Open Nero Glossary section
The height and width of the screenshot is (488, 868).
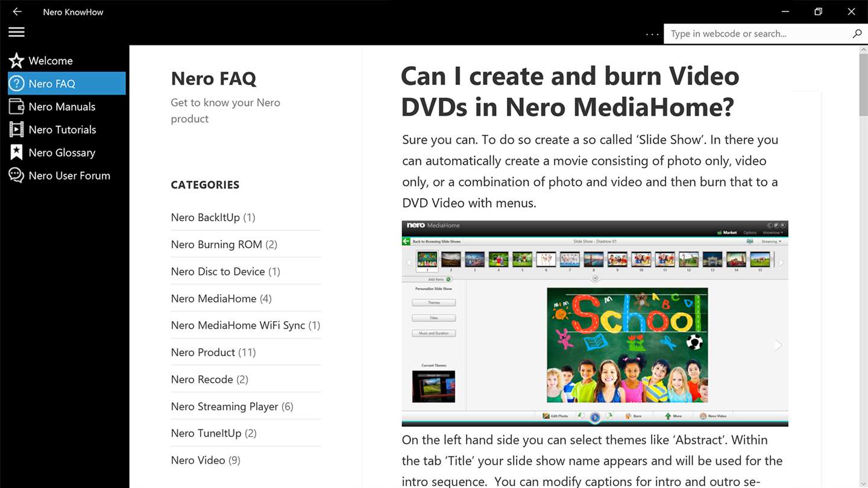click(x=66, y=152)
